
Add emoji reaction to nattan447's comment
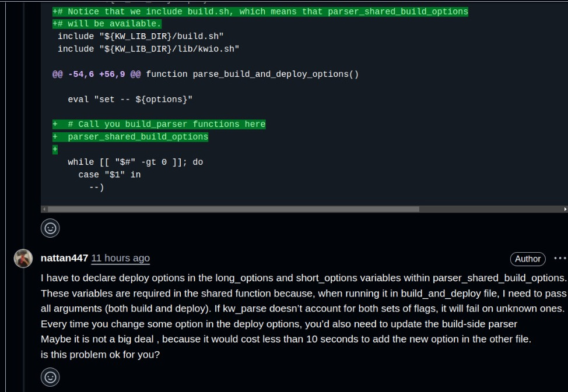click(50, 377)
